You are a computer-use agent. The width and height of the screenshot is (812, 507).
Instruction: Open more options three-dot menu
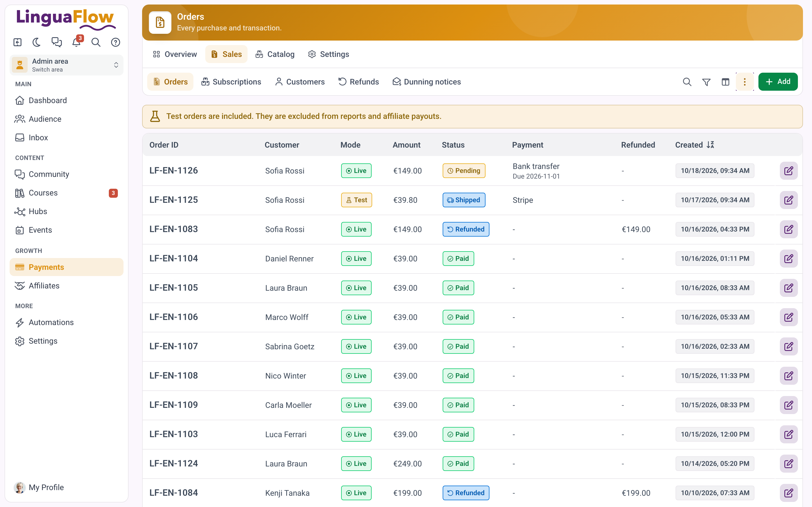click(745, 82)
